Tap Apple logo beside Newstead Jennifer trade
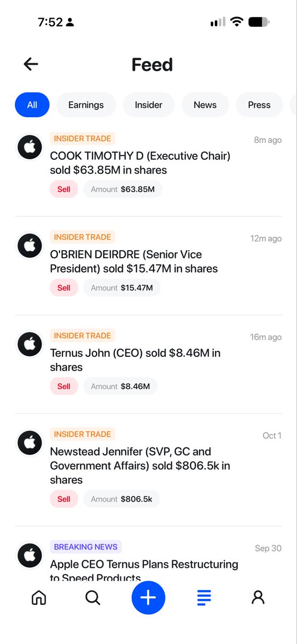 30,443
